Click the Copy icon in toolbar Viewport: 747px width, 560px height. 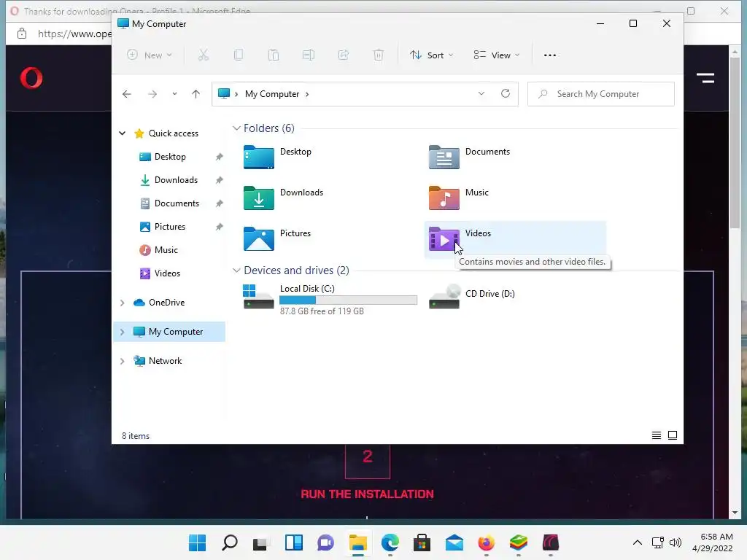pyautogui.click(x=239, y=55)
